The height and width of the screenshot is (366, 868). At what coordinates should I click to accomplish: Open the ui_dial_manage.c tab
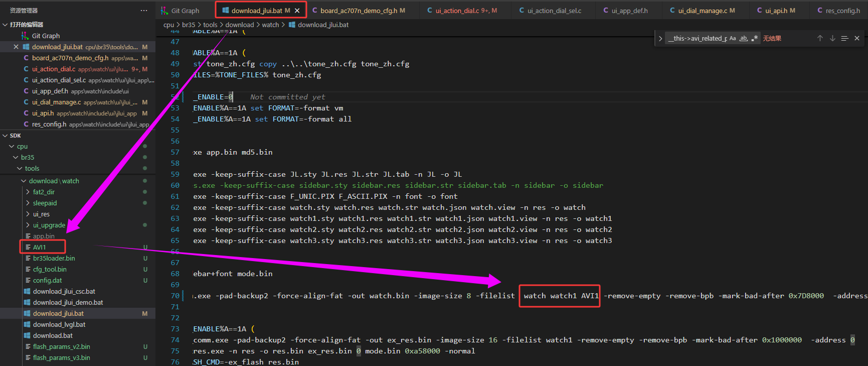pos(706,11)
